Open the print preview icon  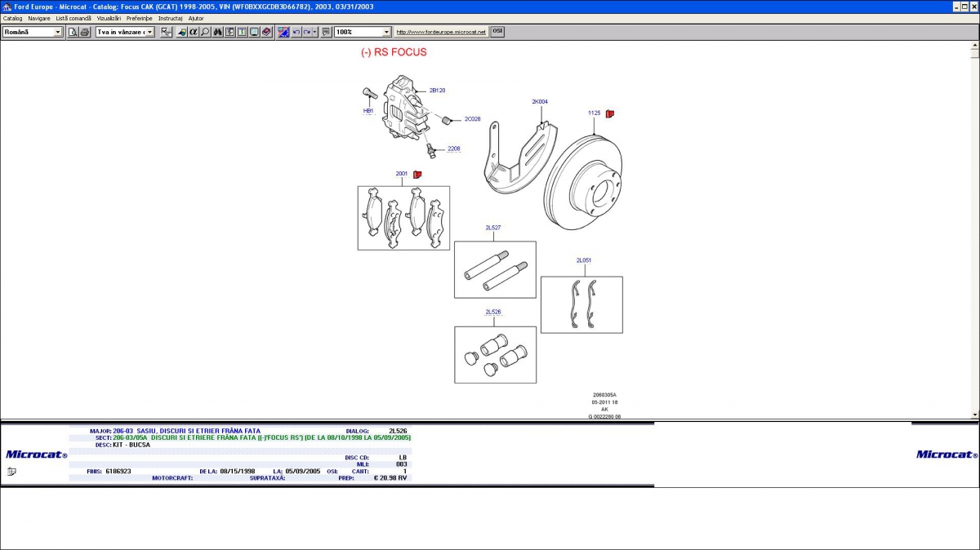click(x=73, y=32)
